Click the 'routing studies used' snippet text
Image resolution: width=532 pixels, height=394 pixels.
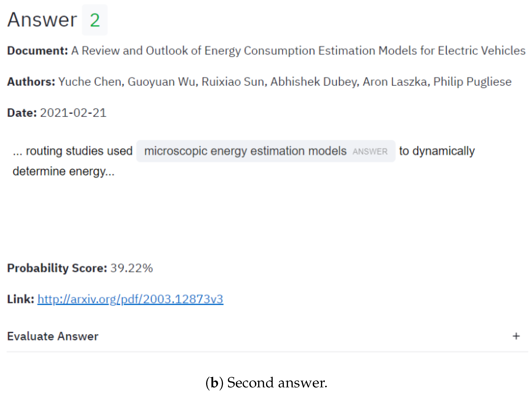[79, 151]
